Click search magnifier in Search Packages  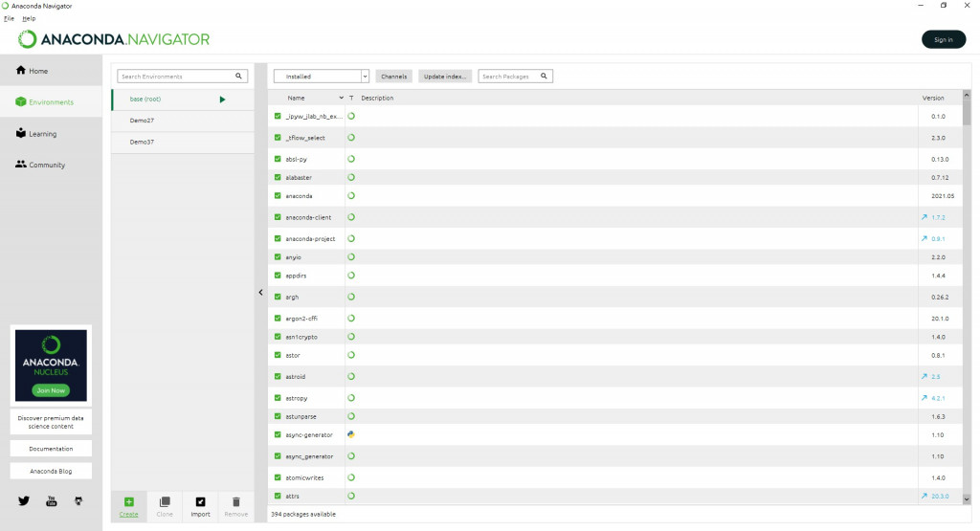click(544, 77)
